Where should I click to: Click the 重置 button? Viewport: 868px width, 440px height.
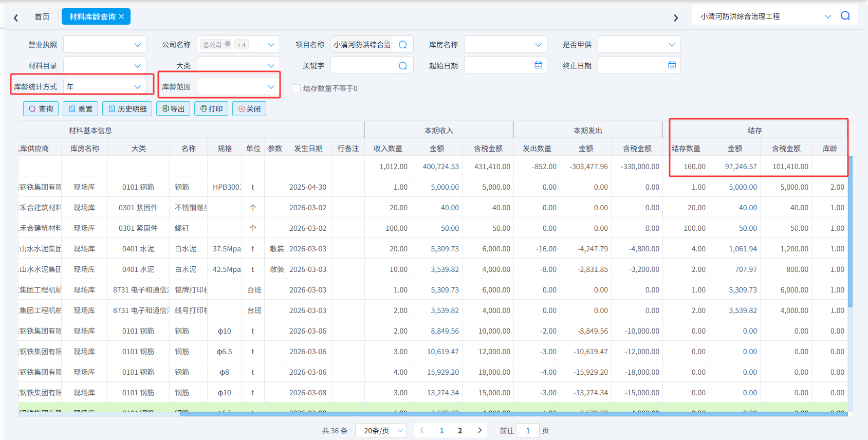81,108
